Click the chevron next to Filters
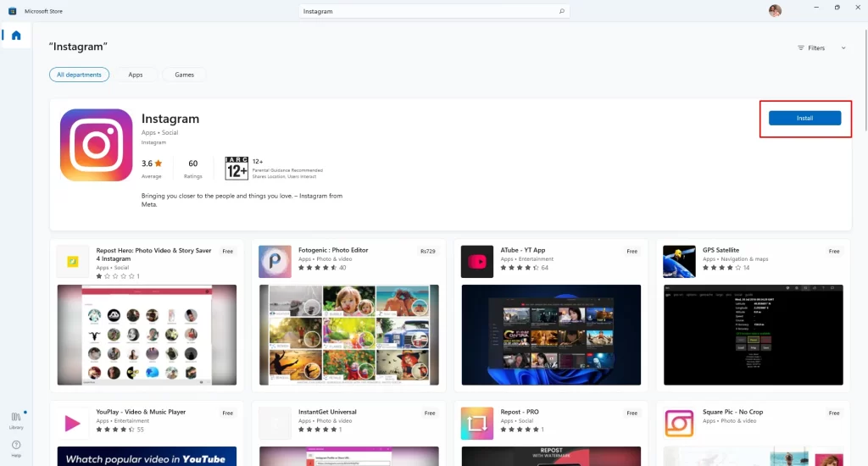Image resolution: width=868 pixels, height=466 pixels. click(x=843, y=48)
